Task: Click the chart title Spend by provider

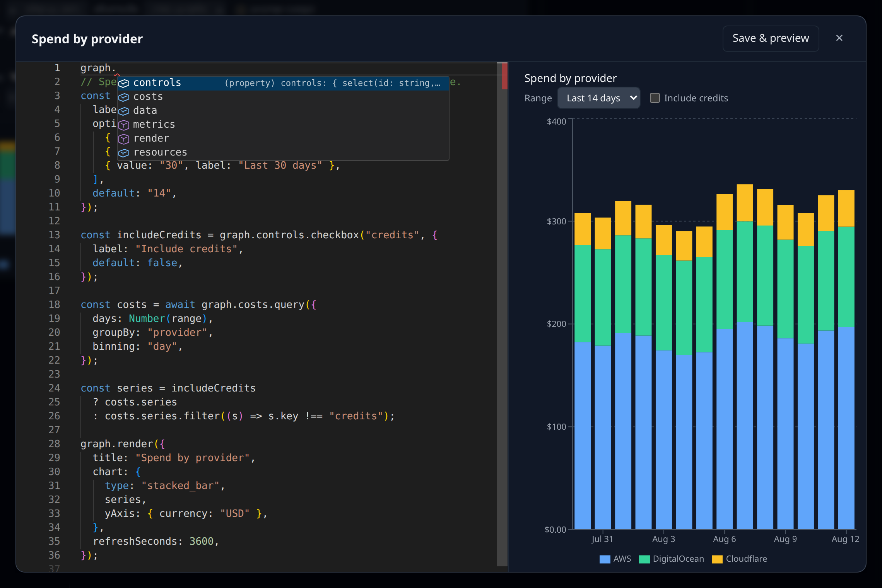Action: (570, 78)
